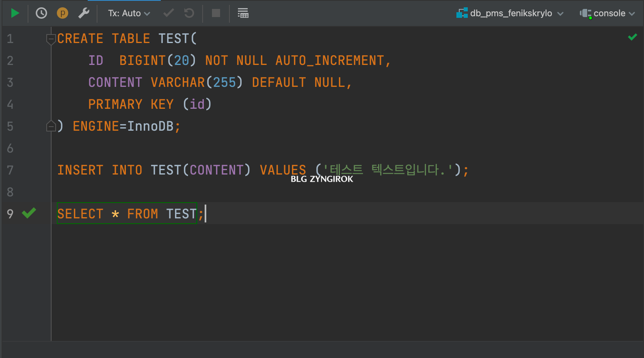Click the Korean string literal on line 7
Screen dimensions: 644x358
tap(388, 170)
